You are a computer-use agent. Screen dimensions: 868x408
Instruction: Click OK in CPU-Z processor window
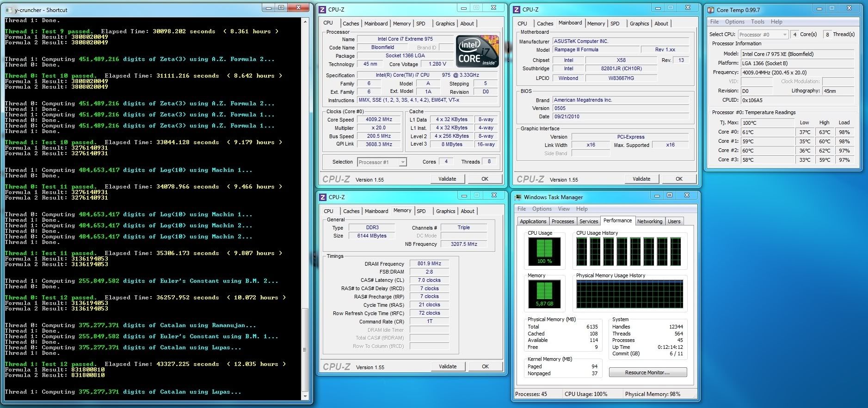(x=485, y=179)
